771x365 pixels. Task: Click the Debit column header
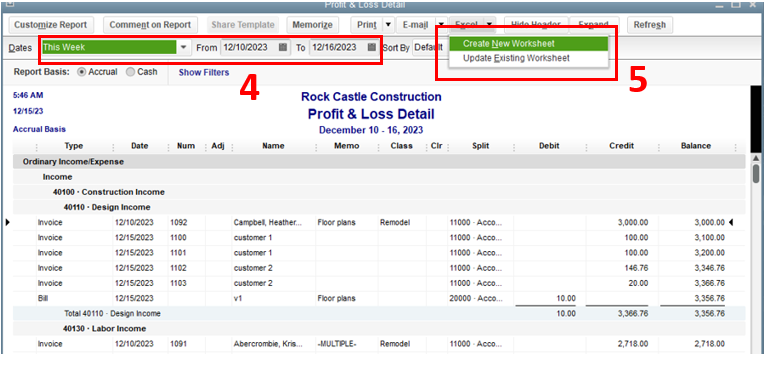coord(549,146)
